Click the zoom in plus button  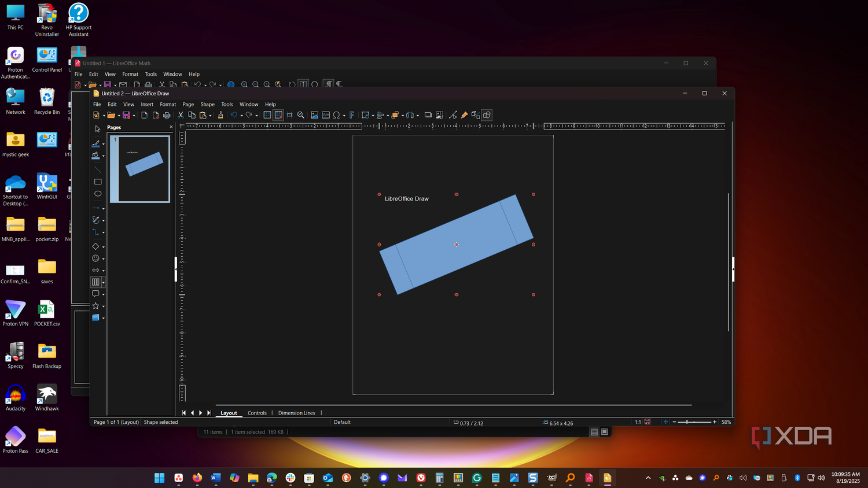click(715, 422)
